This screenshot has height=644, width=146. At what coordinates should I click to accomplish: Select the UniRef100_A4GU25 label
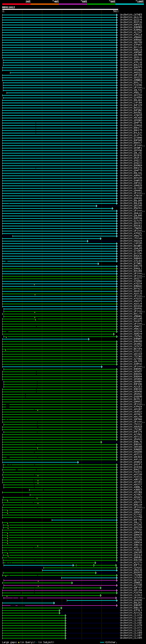pyautogui.click(x=131, y=72)
